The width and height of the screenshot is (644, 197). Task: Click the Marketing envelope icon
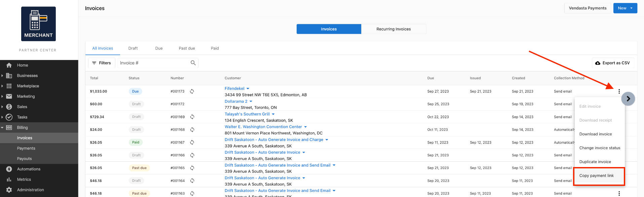coord(9,96)
